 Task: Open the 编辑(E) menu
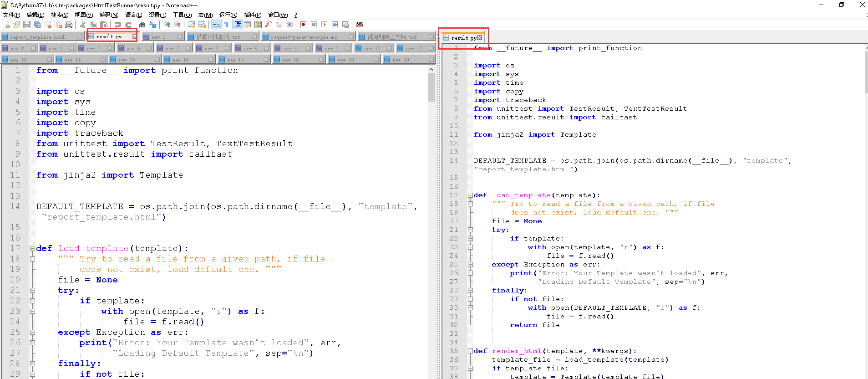pos(36,15)
